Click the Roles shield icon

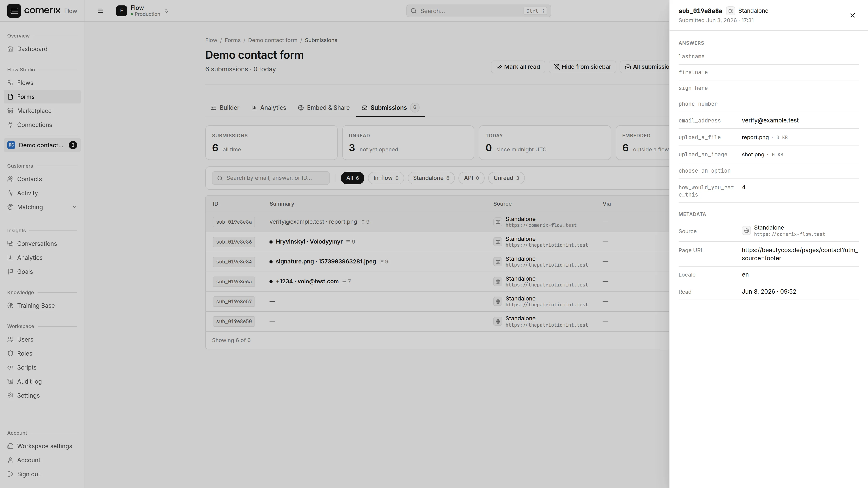10,354
